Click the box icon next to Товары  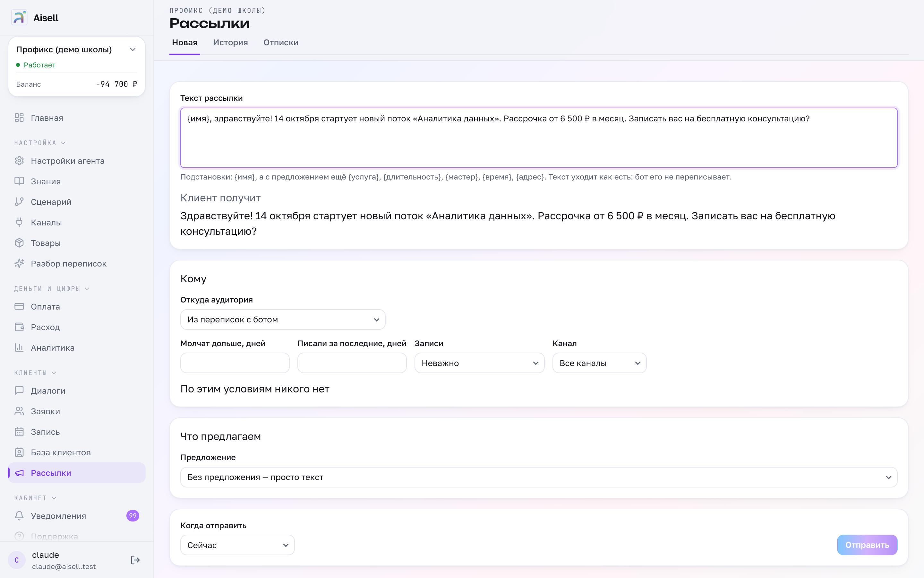point(19,243)
